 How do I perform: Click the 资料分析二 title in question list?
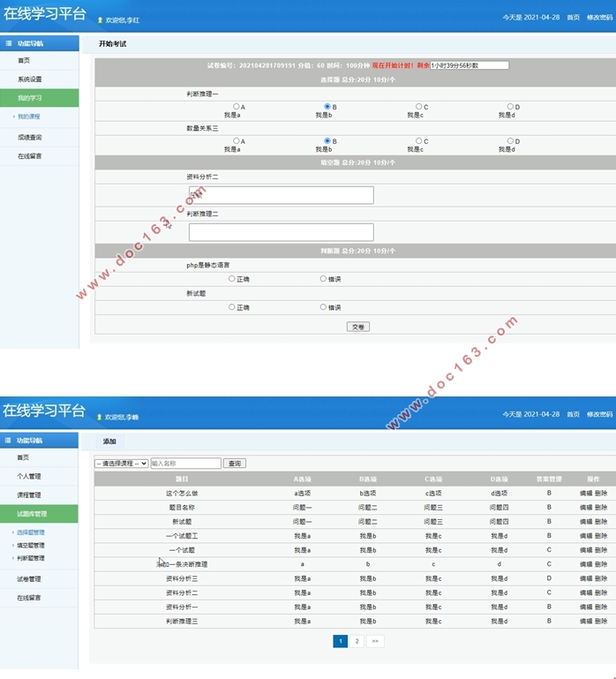click(x=182, y=592)
